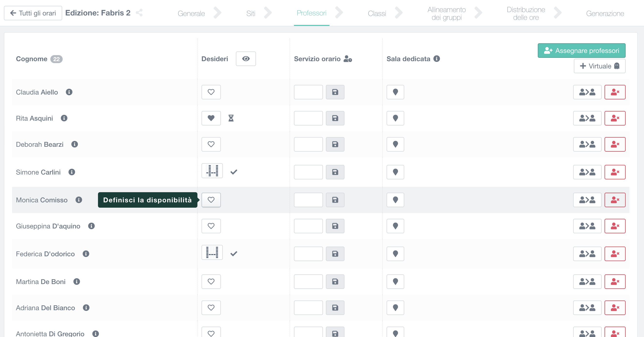Open Distribuzione delle ore step
Screen dimensions: 644x337
(x=525, y=13)
